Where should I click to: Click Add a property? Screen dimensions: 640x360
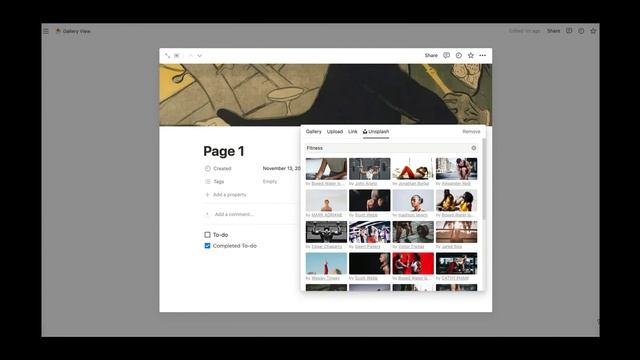click(x=226, y=195)
